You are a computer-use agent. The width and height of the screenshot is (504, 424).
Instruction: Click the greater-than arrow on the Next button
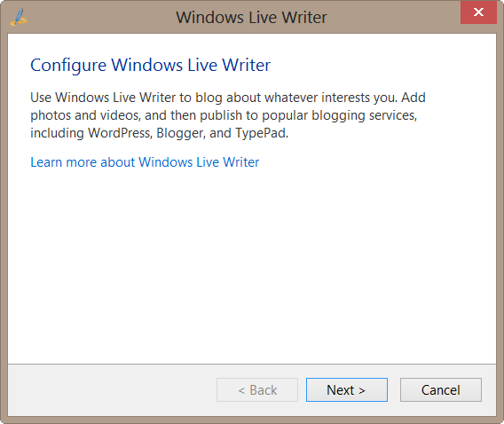[362, 390]
